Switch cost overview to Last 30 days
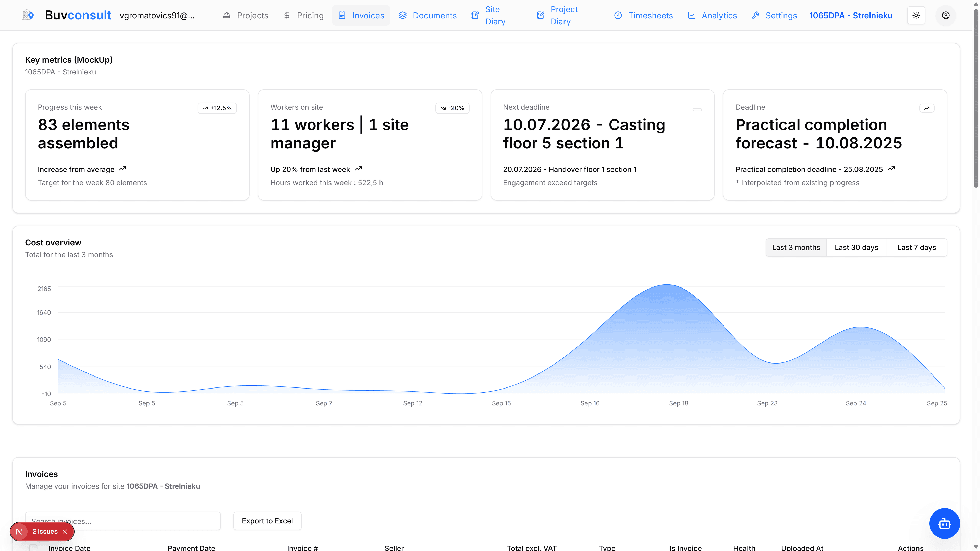The height and width of the screenshot is (551, 980). point(856,247)
